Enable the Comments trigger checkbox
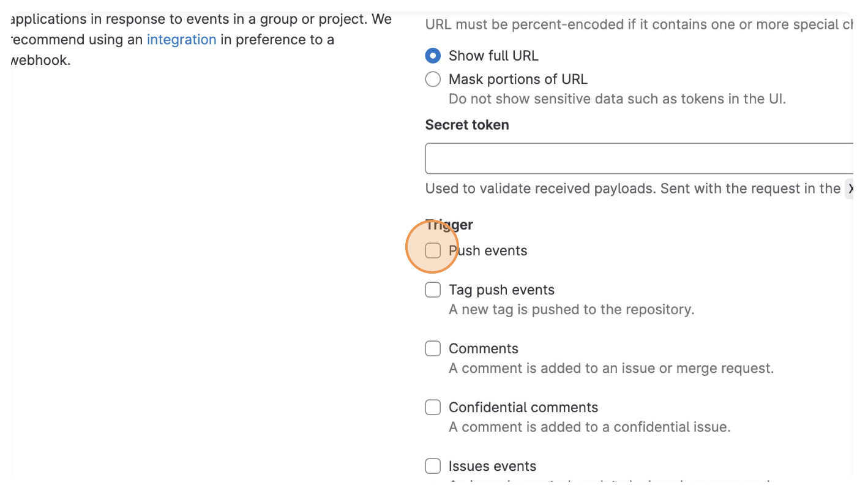 (433, 348)
